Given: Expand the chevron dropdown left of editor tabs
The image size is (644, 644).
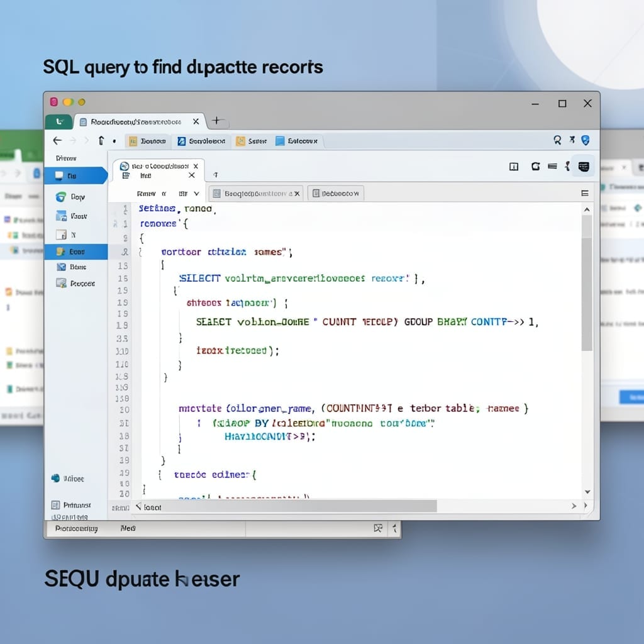Looking at the screenshot, I should [196, 194].
